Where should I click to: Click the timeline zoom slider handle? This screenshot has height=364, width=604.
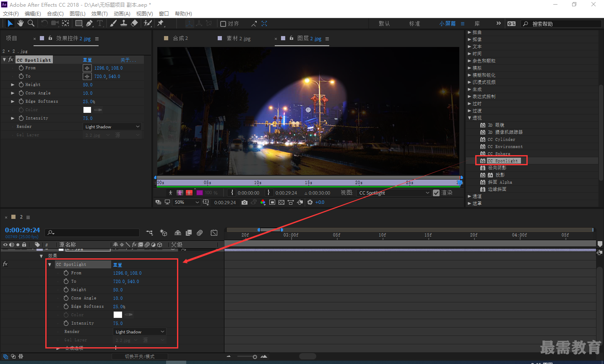[x=255, y=357]
